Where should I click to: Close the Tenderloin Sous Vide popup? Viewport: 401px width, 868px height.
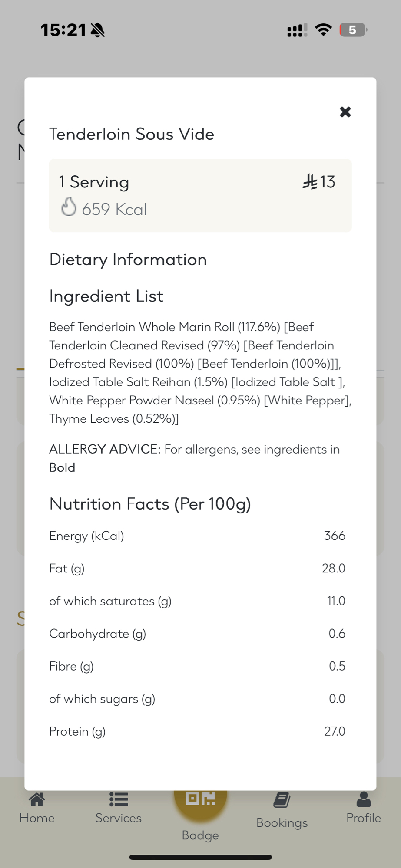(345, 112)
